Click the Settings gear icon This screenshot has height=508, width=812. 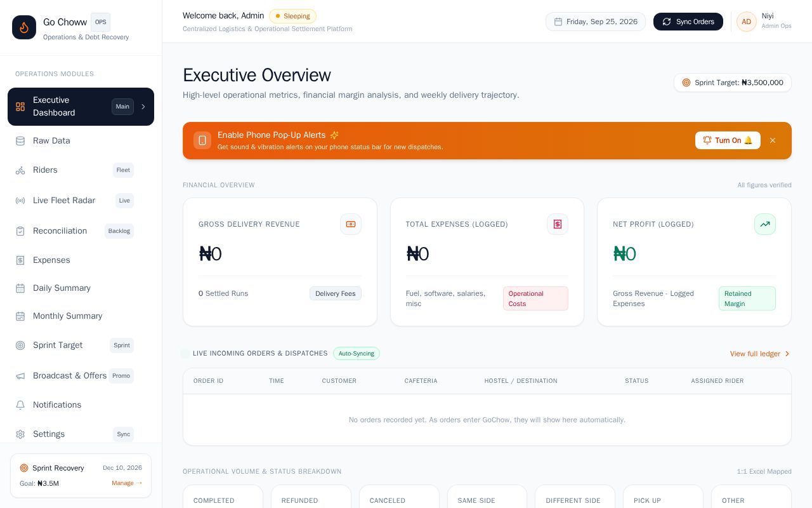click(x=20, y=434)
